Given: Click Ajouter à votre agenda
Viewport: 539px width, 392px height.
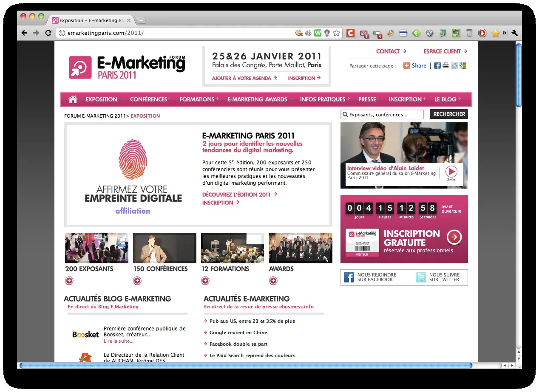Looking at the screenshot, I should tap(244, 78).
